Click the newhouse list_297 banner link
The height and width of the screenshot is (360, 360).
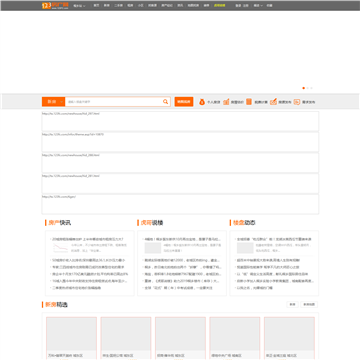click(180, 121)
